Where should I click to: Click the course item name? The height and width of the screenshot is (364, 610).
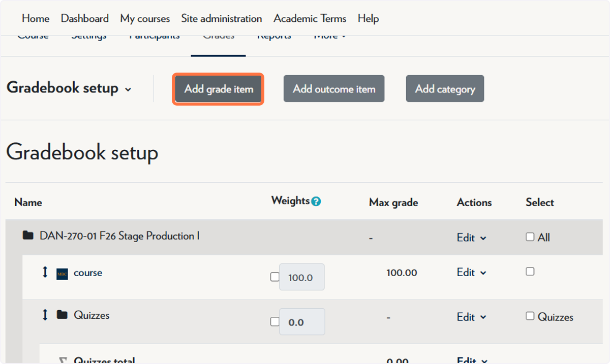[88, 273]
